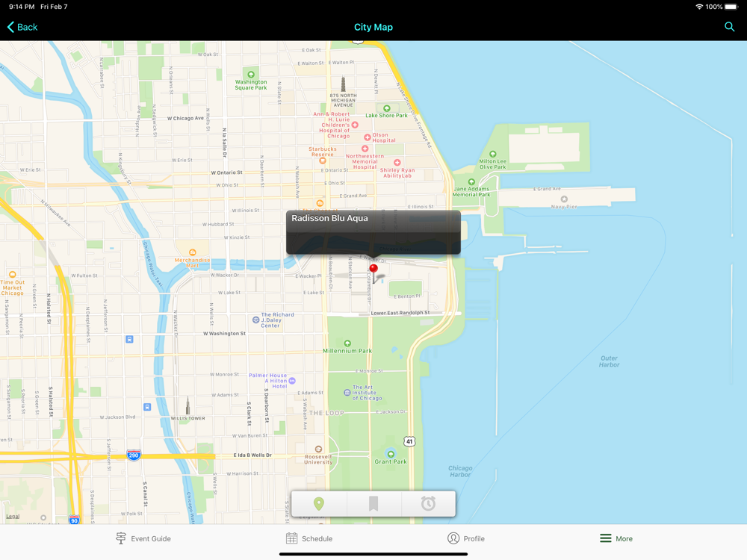Screen dimensions: 747x560
Task: Open the Legal link on the map
Action: pos(13,516)
